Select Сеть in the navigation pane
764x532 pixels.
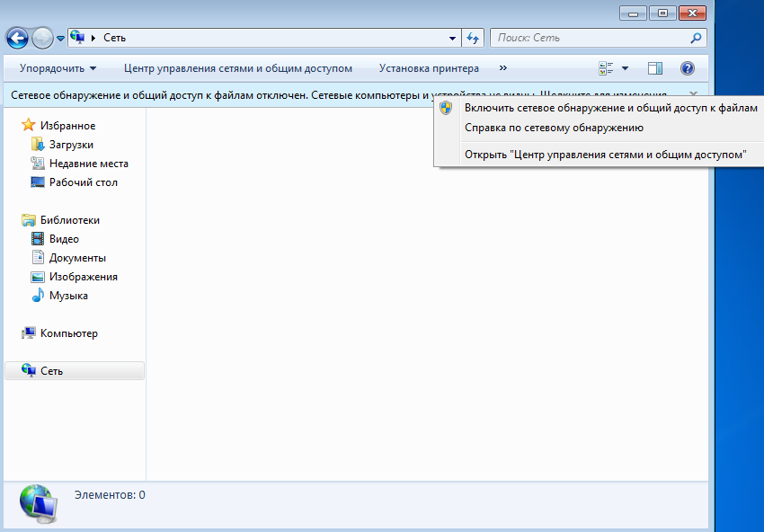point(51,371)
